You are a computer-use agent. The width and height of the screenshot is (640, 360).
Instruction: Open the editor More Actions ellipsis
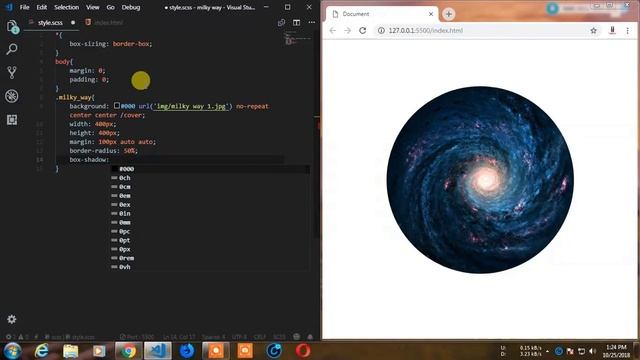click(x=312, y=22)
